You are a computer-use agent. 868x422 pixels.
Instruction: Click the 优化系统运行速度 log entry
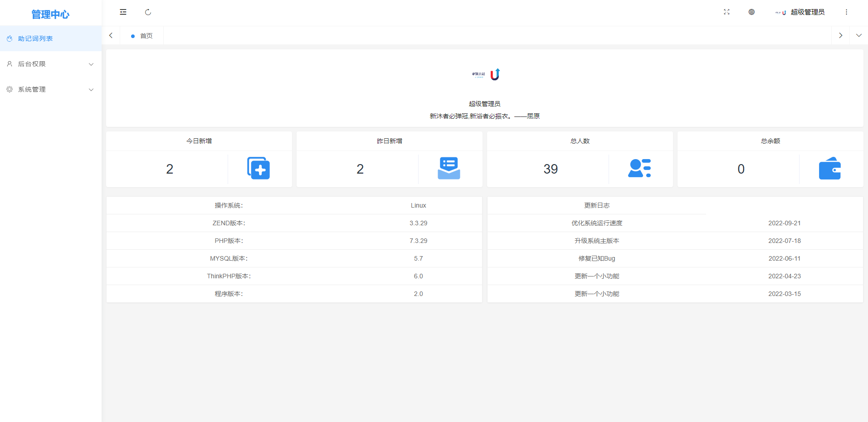click(597, 223)
